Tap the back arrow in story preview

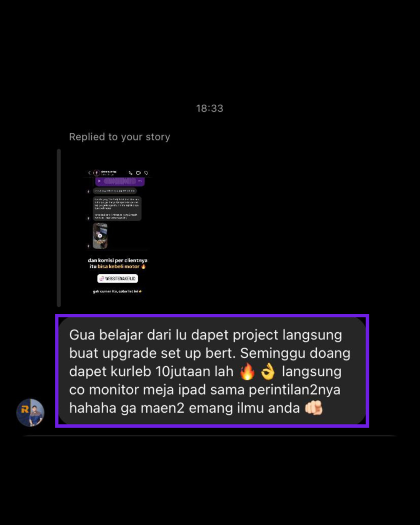(89, 173)
